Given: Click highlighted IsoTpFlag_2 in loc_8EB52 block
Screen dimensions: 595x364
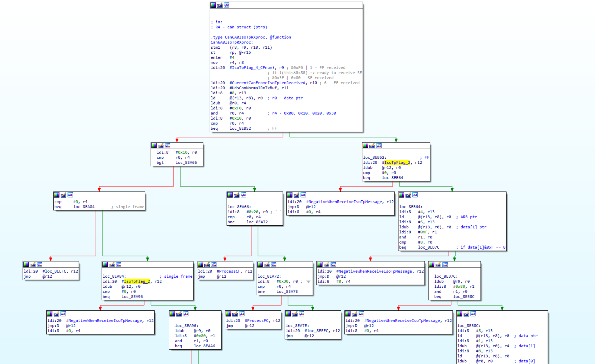Looking at the screenshot, I should click(x=397, y=163).
